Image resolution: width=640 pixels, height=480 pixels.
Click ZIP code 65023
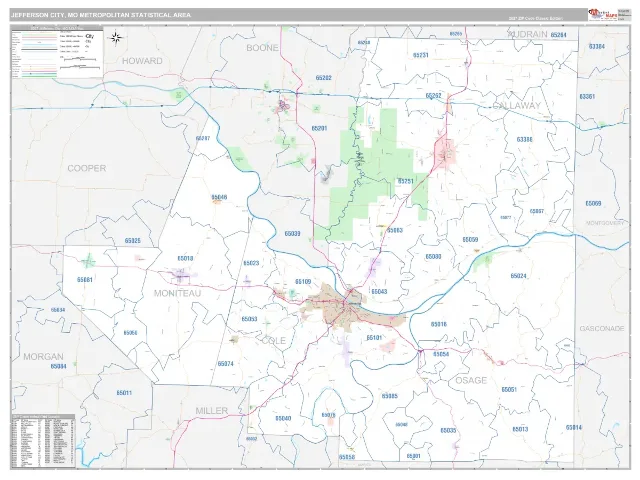pos(251,263)
